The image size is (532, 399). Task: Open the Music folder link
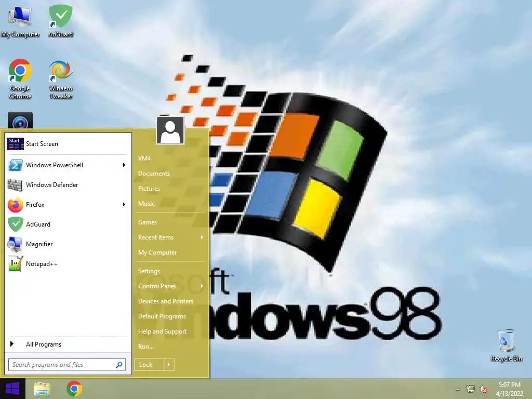click(x=146, y=204)
